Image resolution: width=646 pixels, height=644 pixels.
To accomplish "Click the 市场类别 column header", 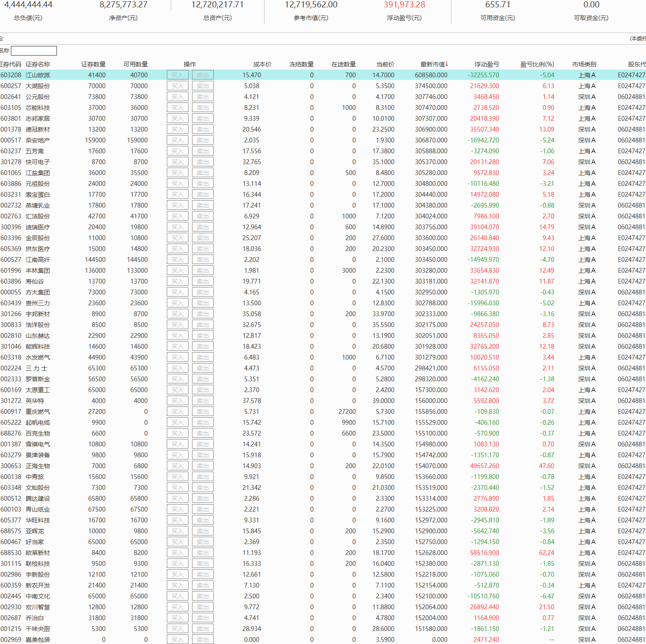I will [x=584, y=64].
